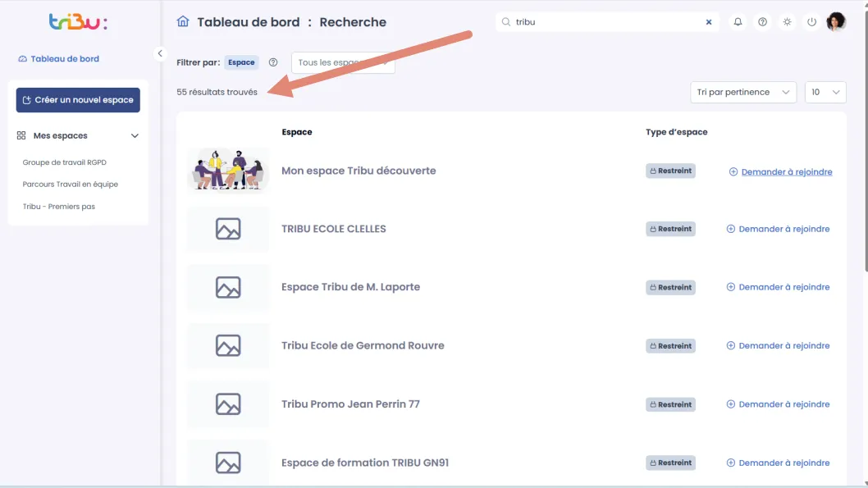Request to join Espace de formation TRIBU GN91
Viewport: 868px width, 488px height.
(778, 463)
